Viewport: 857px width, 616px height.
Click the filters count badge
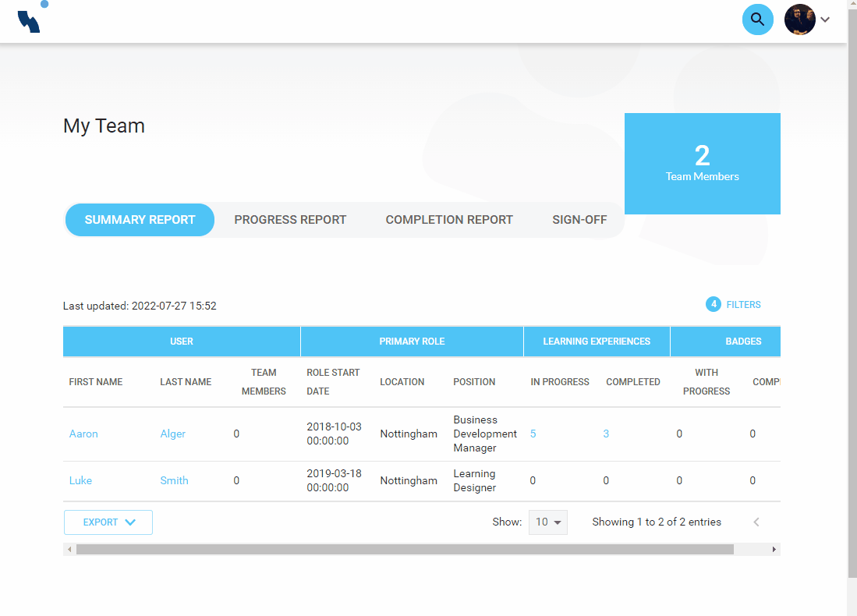tap(713, 305)
